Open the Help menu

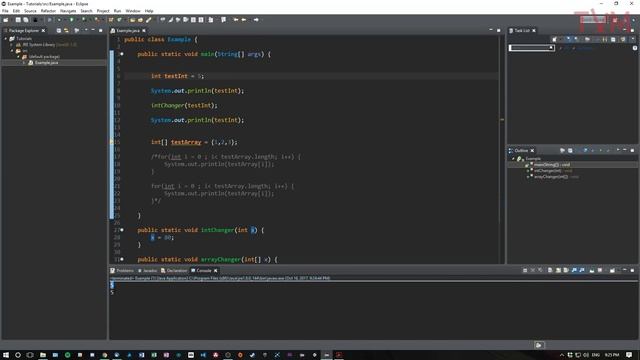(149, 11)
